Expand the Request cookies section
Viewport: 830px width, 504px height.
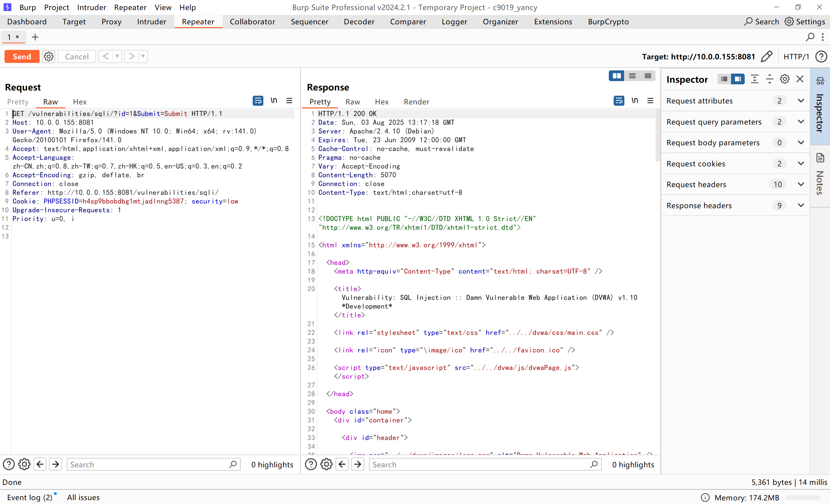click(801, 164)
